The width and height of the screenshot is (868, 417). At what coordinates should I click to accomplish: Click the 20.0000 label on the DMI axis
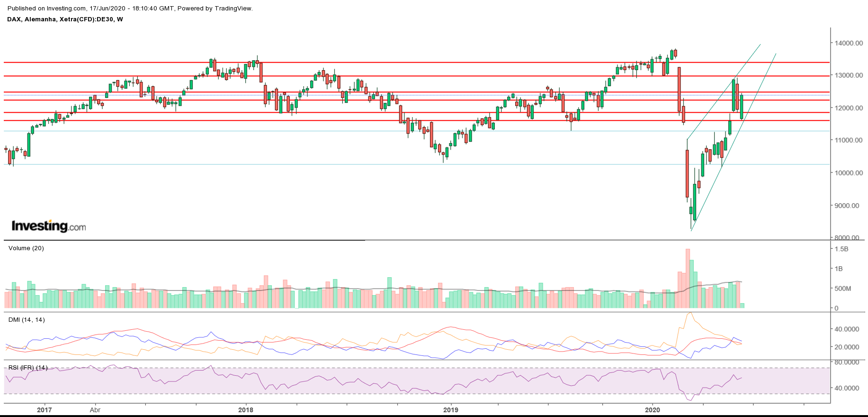[x=847, y=347]
